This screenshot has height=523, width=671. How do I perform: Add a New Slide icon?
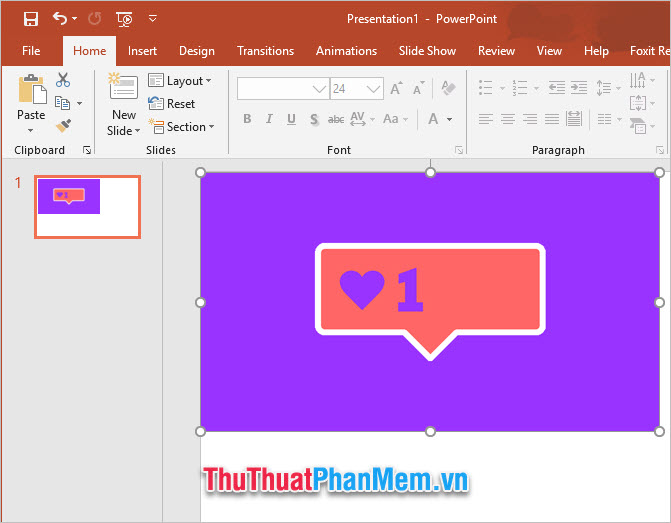click(123, 87)
